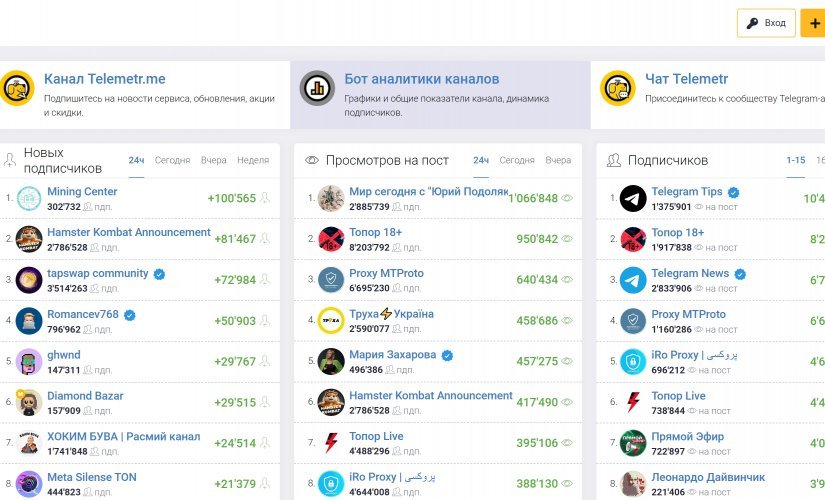The image size is (825, 500).
Task: Open the ghwnd channel link
Action: point(64,355)
